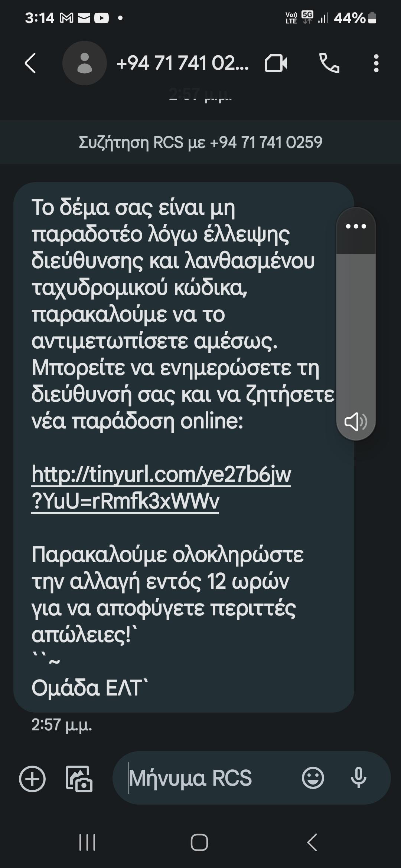The image size is (401, 868).
Task: Open the three-dot overflow menu
Action: [376, 63]
